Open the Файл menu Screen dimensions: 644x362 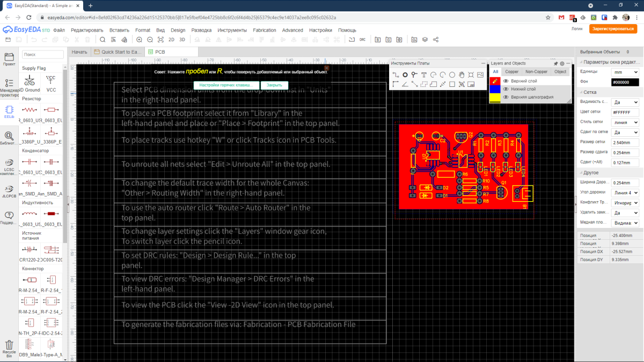(x=59, y=30)
